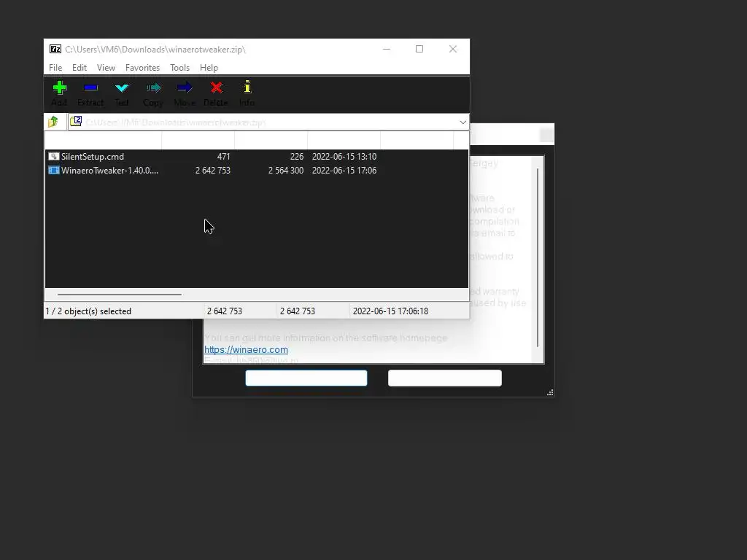Click the yellow Info toolbar icon
The width and height of the screenshot is (747, 560).
coord(247,87)
